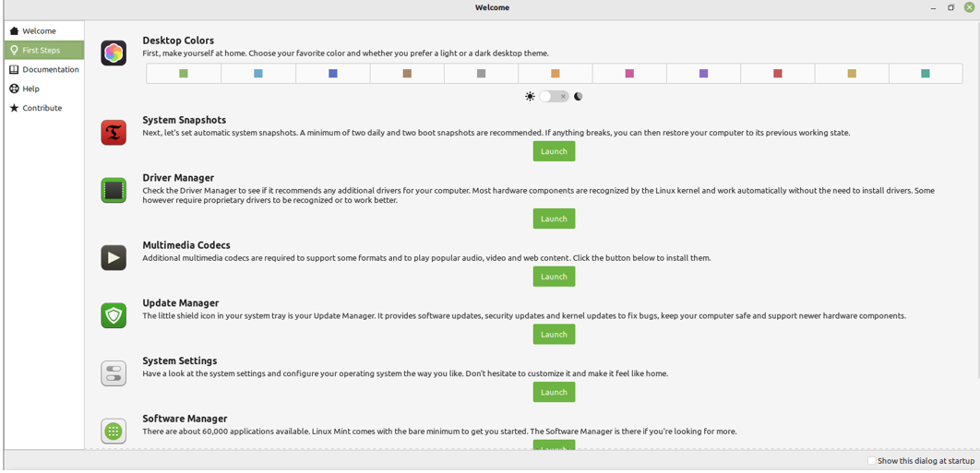The width and height of the screenshot is (980, 473).
Task: Close the Welcome window
Action: point(969,7)
